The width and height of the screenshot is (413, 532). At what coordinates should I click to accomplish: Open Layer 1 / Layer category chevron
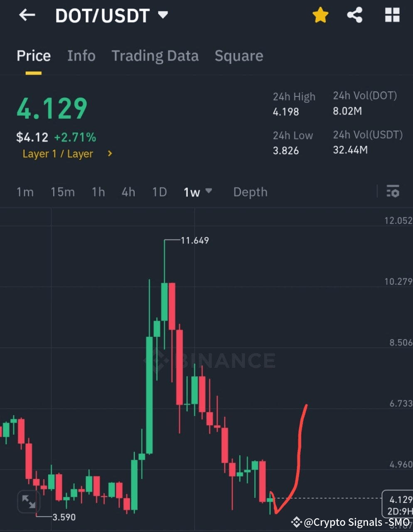pos(109,153)
